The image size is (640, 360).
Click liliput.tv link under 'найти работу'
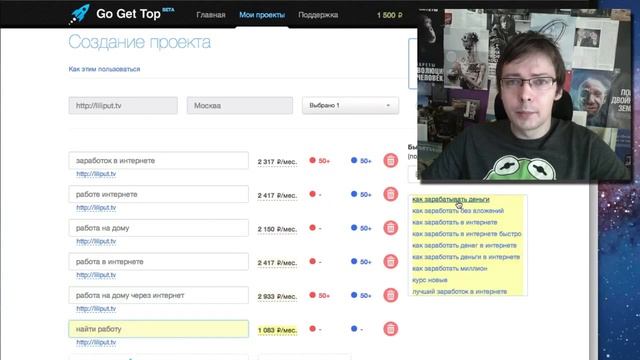[x=96, y=342]
